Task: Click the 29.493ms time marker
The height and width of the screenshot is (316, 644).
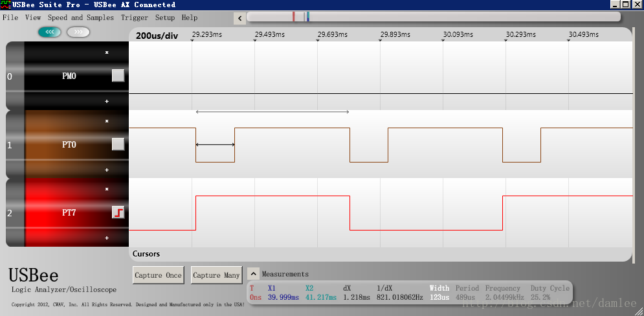Action: point(269,35)
